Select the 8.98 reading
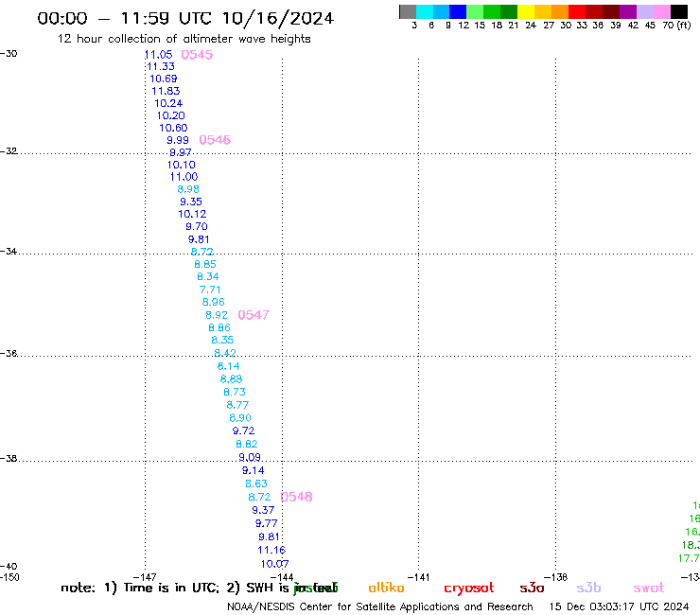 pyautogui.click(x=188, y=189)
